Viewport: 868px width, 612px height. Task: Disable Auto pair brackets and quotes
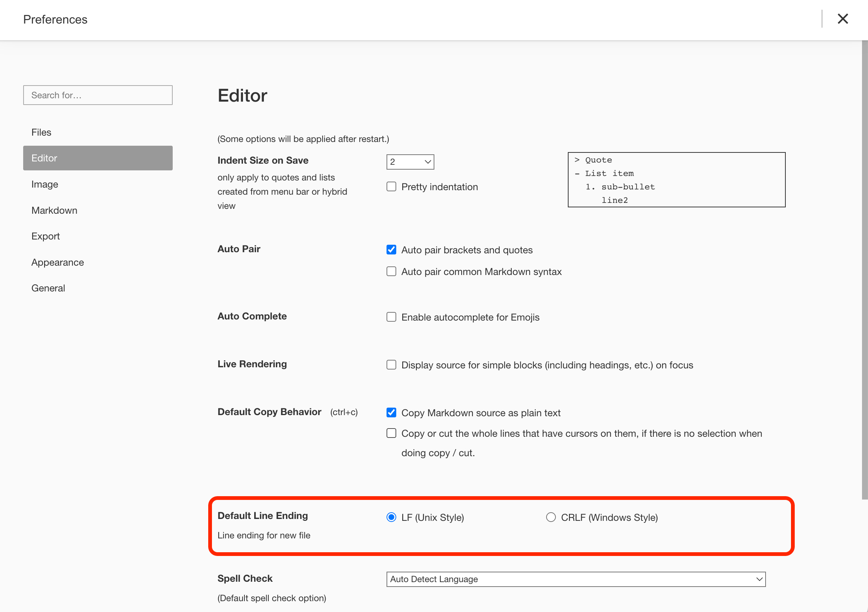click(391, 249)
